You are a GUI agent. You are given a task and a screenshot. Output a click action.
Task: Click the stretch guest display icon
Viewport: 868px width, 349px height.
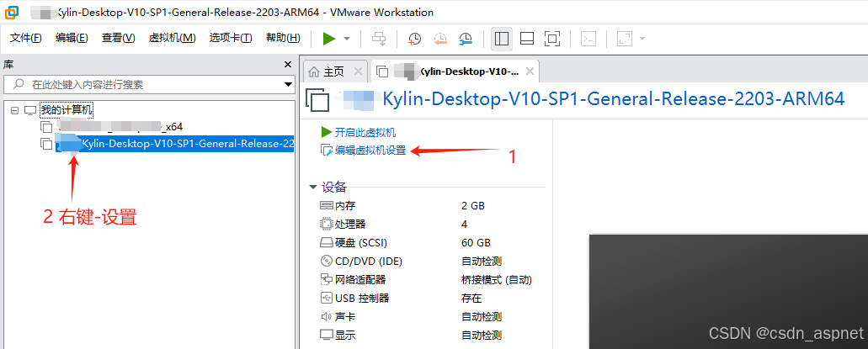point(625,38)
